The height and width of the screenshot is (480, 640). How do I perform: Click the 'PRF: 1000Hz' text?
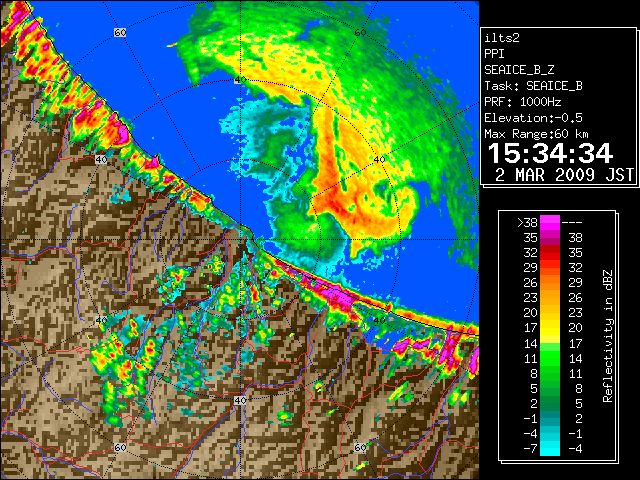coord(523,102)
